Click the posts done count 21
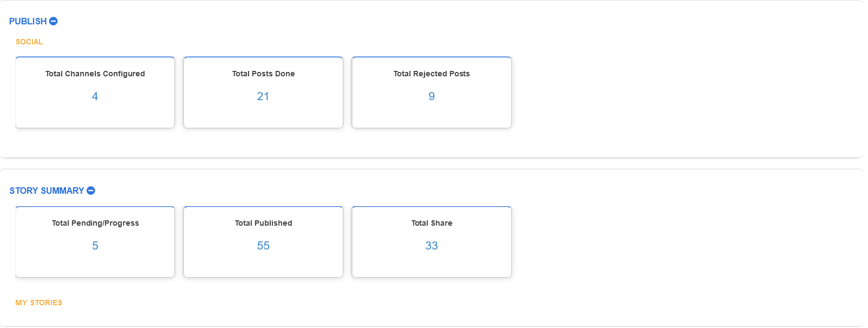This screenshot has width=868, height=328. 263,96
